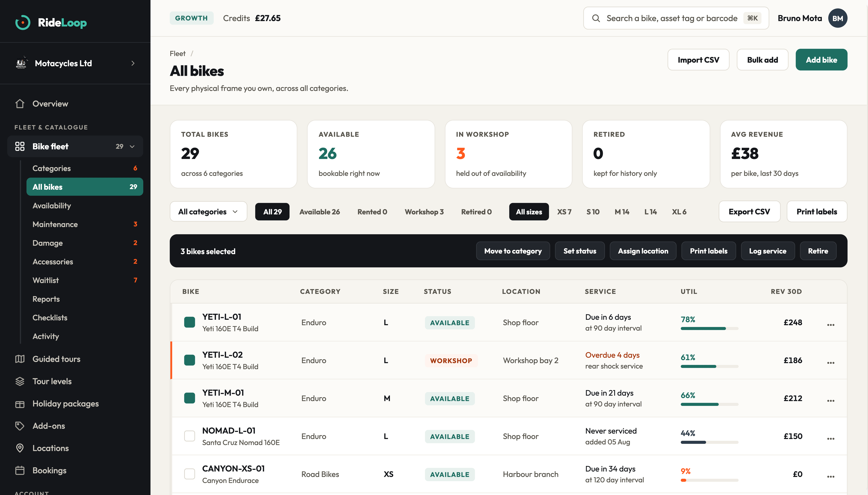Click the Guided tours map icon
This screenshot has height=495, width=868.
point(20,359)
